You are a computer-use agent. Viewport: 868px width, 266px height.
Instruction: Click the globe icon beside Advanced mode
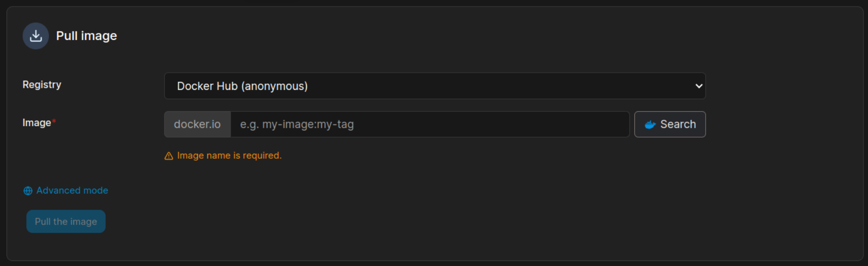point(28,191)
